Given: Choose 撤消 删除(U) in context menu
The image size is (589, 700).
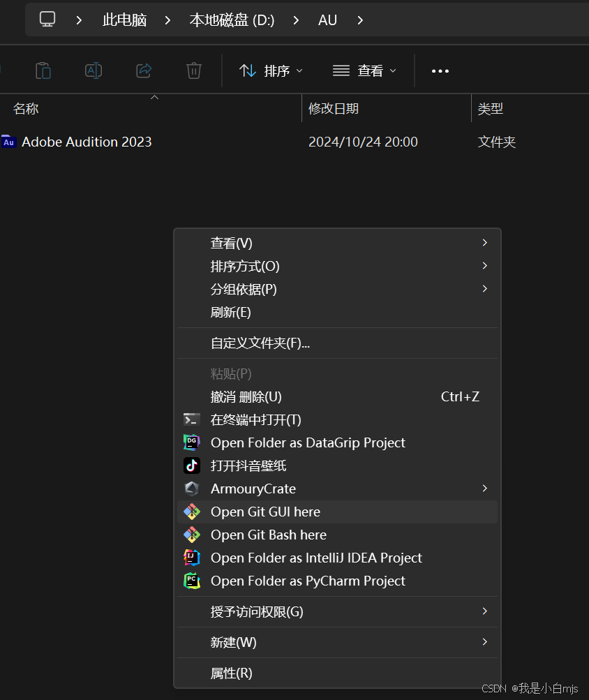Looking at the screenshot, I should click(337, 396).
